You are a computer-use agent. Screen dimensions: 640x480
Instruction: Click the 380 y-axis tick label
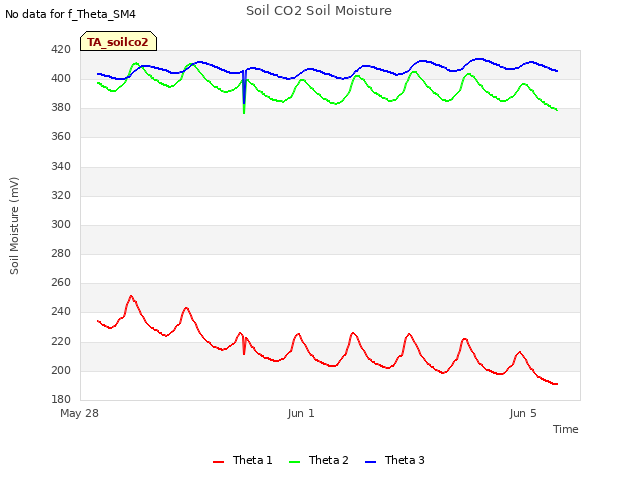tap(61, 108)
